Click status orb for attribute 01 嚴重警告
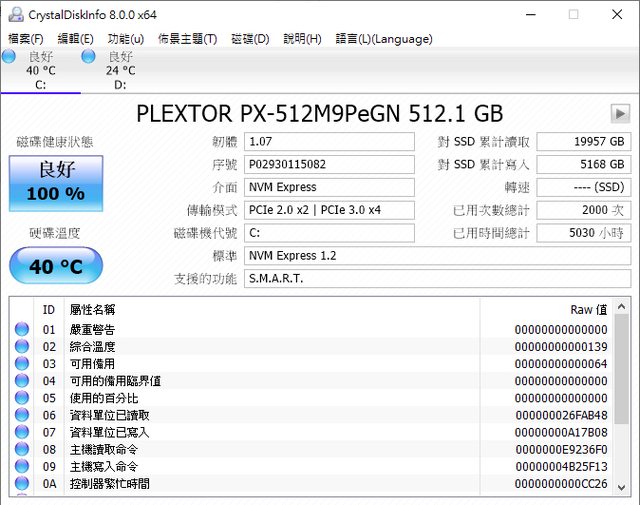 (x=21, y=330)
